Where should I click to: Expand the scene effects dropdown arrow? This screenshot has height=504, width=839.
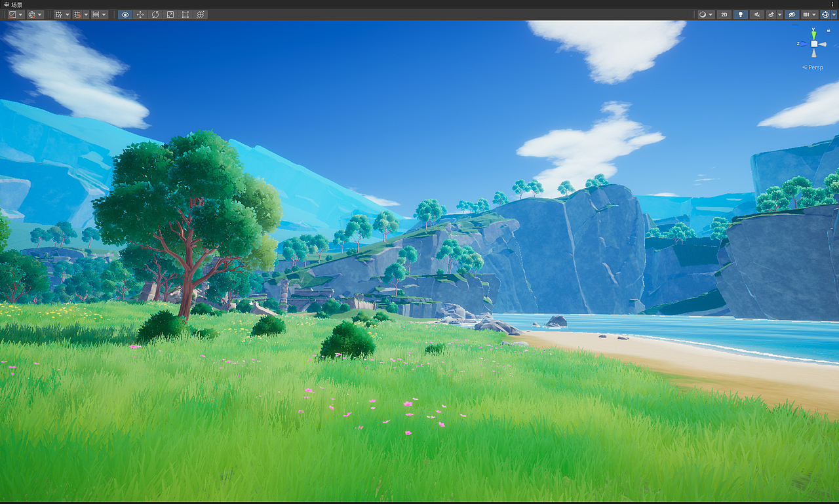(780, 14)
